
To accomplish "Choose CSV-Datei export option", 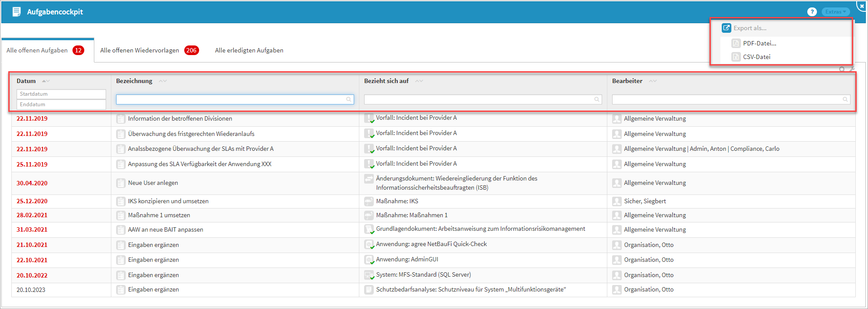I will [x=756, y=57].
